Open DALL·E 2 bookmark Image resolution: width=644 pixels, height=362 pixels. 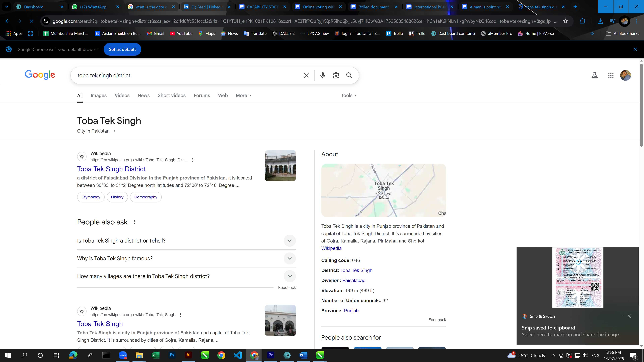pos(283,34)
